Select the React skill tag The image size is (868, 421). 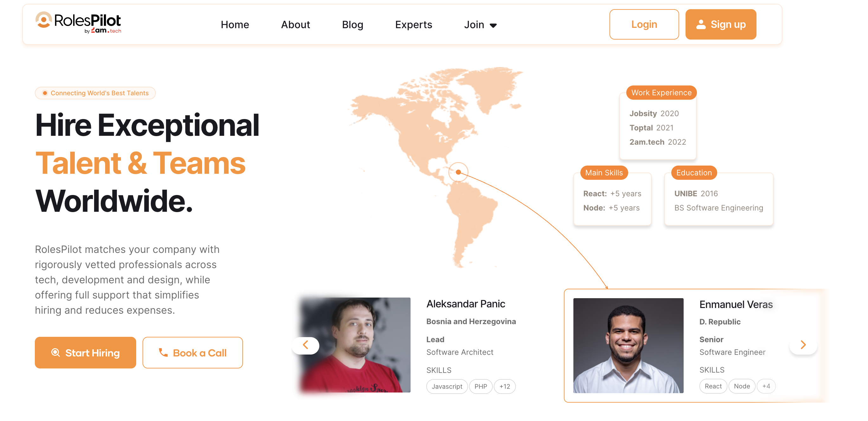tap(713, 386)
